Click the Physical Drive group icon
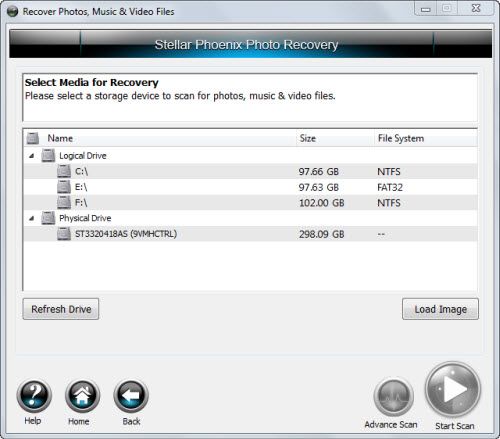Viewport: 500px width, 439px height. point(48,218)
